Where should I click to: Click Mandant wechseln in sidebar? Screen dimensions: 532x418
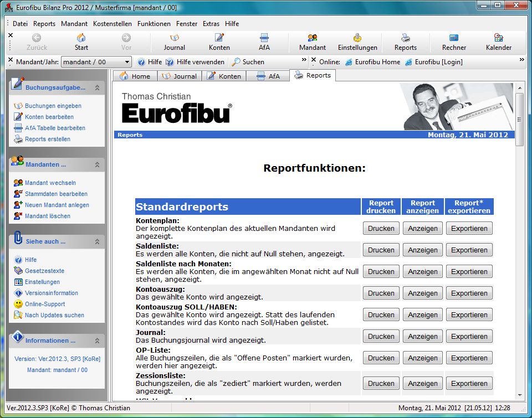[45, 183]
